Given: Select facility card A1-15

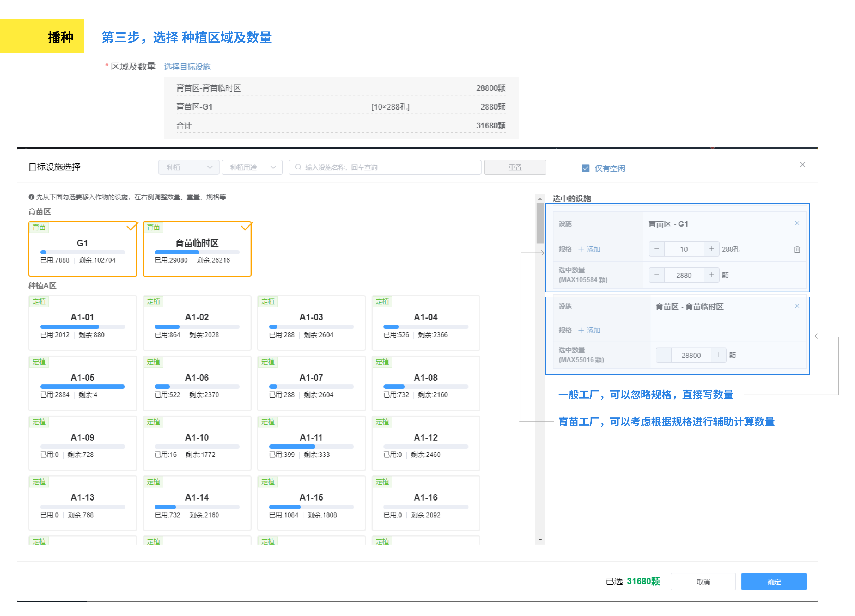Looking at the screenshot, I should (x=311, y=503).
